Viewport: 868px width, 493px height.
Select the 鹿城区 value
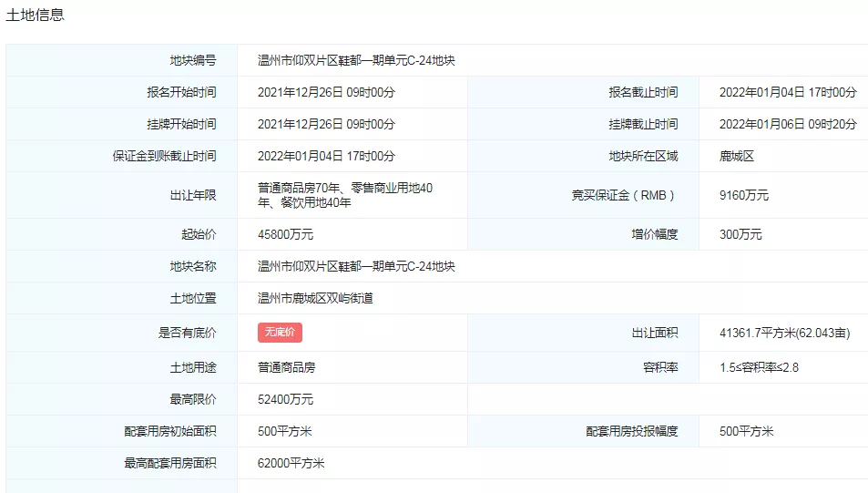(736, 156)
